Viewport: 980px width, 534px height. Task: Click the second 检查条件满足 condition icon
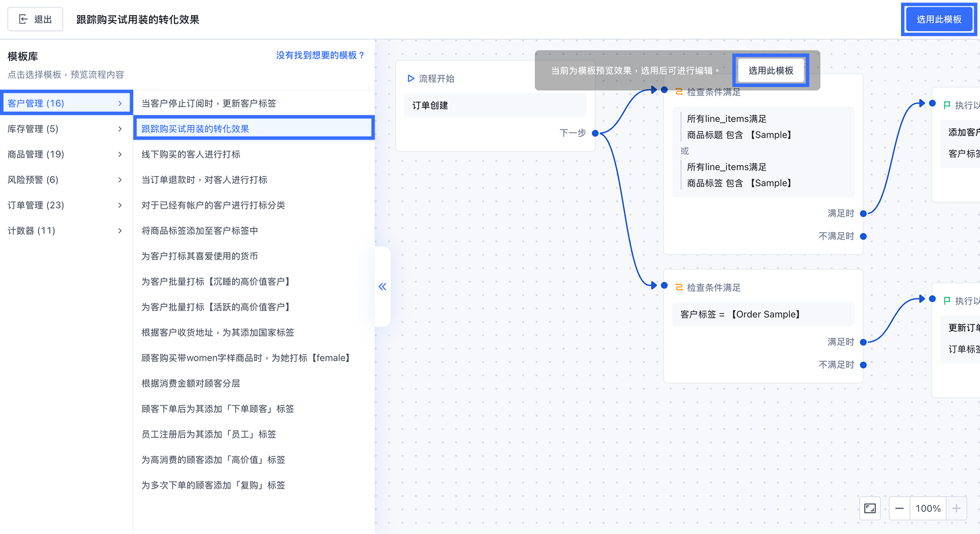click(679, 287)
